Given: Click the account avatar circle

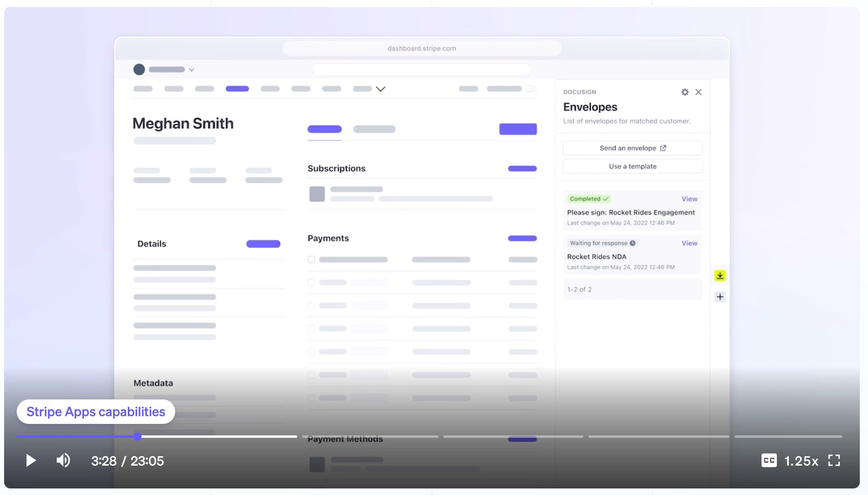Looking at the screenshot, I should click(x=139, y=69).
